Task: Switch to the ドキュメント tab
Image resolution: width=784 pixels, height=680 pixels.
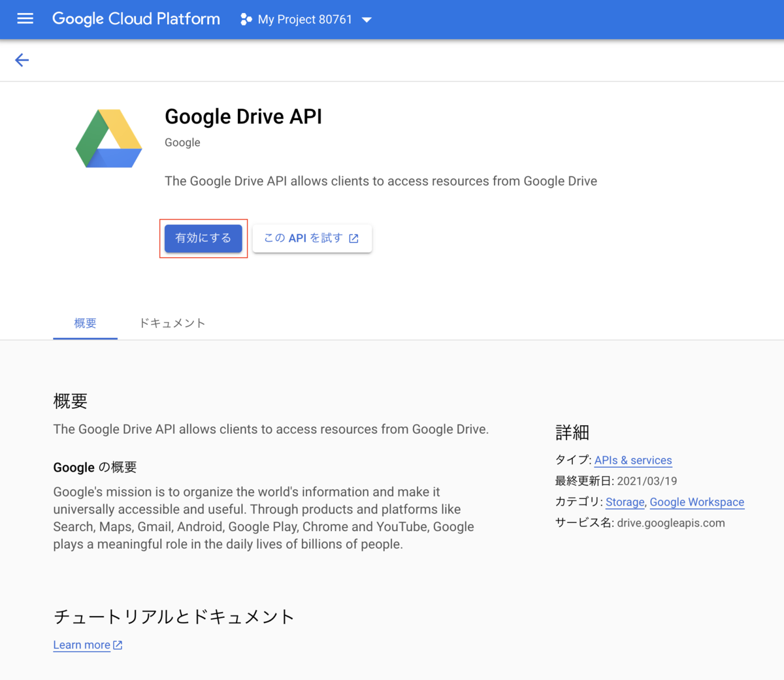Action: click(x=172, y=323)
